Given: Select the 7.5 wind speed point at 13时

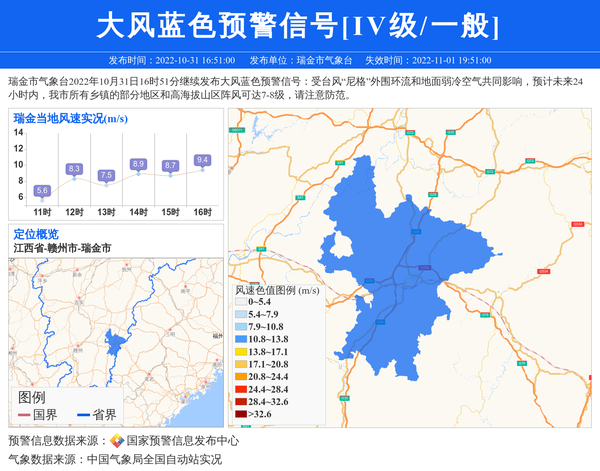Looking at the screenshot, I should 106,175.
